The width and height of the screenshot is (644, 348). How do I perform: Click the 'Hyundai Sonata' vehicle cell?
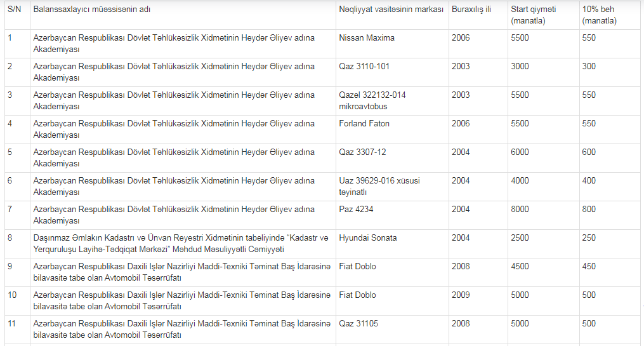tap(392, 244)
